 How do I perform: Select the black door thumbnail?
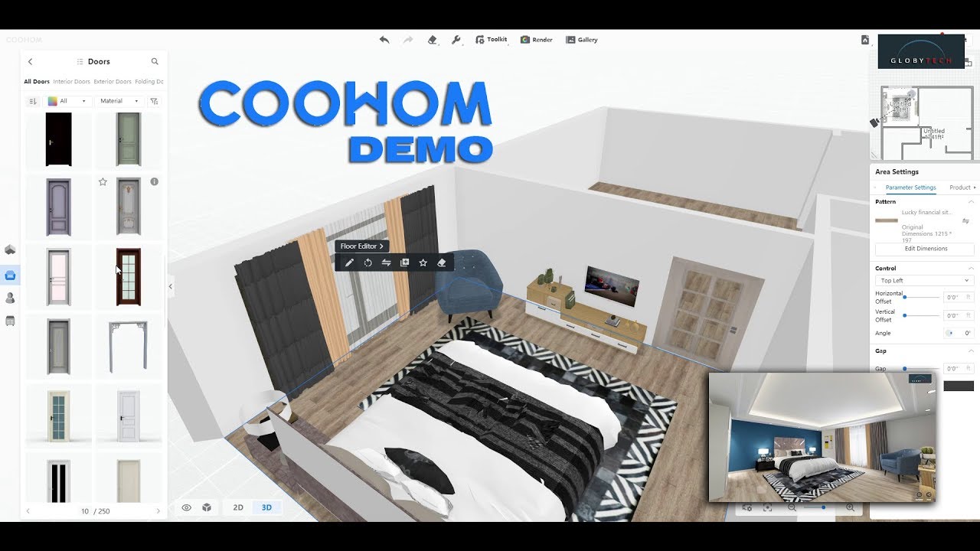58,139
